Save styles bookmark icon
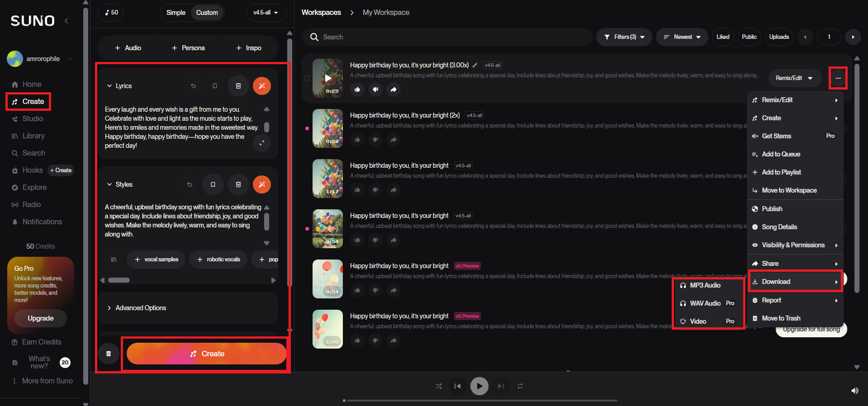Image resolution: width=868 pixels, height=406 pixels. [213, 184]
